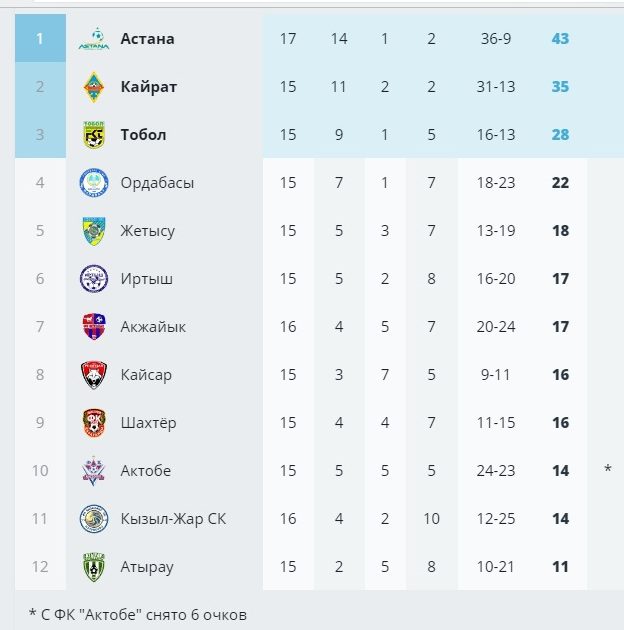Click the Актобе 6-point deduction footnote

pos(137,613)
